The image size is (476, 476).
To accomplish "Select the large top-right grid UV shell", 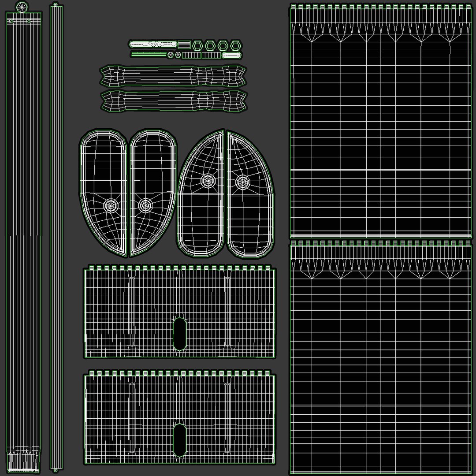I will pyautogui.click(x=381, y=121).
